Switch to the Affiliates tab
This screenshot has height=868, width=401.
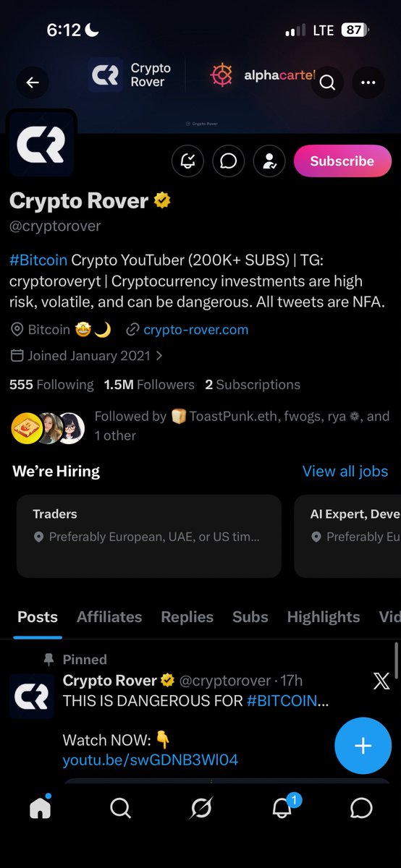click(x=109, y=617)
